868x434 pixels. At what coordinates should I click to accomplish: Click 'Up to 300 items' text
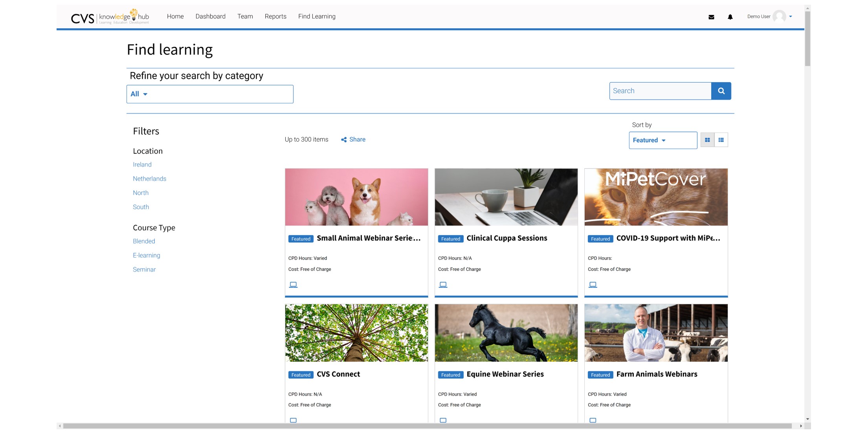306,140
